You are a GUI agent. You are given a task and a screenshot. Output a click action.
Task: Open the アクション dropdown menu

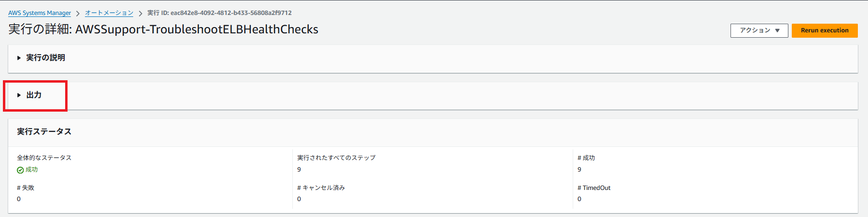point(759,30)
